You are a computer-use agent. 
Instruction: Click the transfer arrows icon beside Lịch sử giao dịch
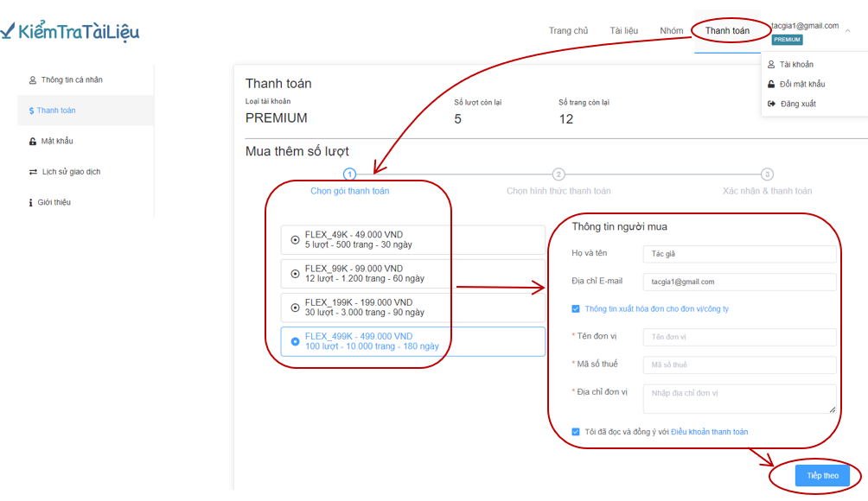[33, 172]
